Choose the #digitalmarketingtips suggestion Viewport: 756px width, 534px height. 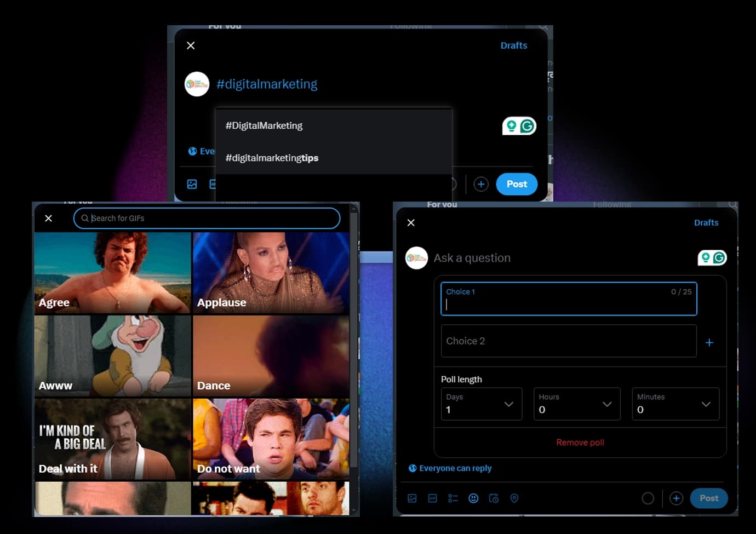pos(272,158)
